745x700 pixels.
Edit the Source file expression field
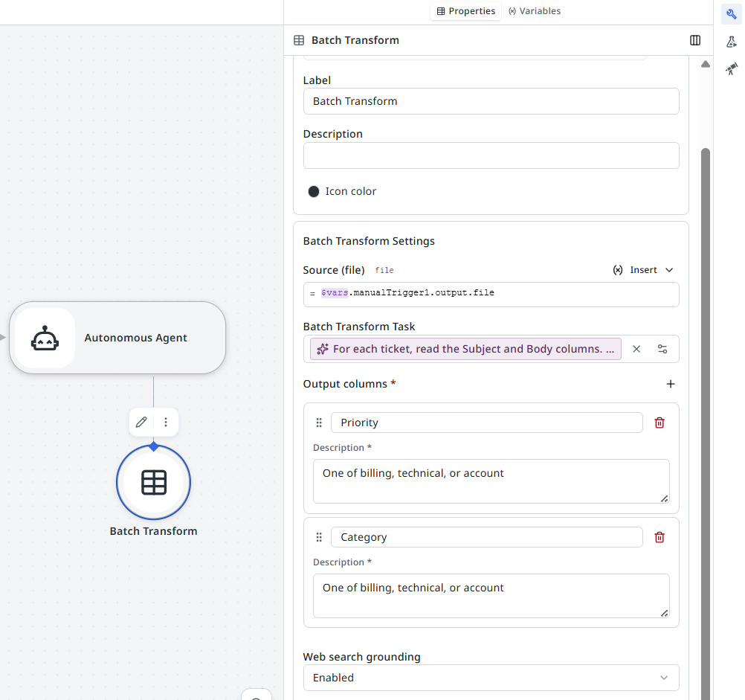[491, 294]
